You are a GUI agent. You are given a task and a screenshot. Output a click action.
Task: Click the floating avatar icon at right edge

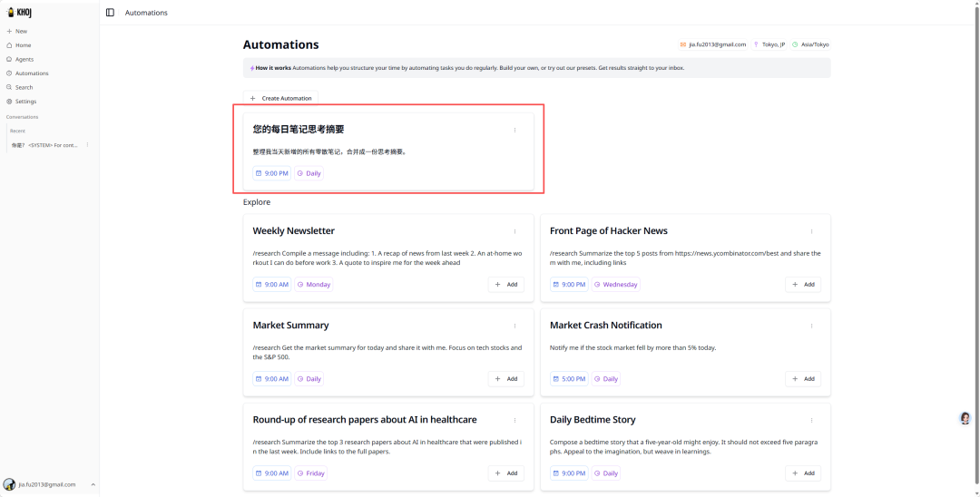tap(965, 418)
